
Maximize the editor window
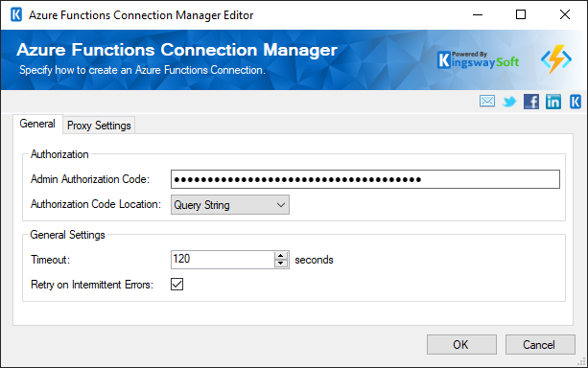point(521,15)
